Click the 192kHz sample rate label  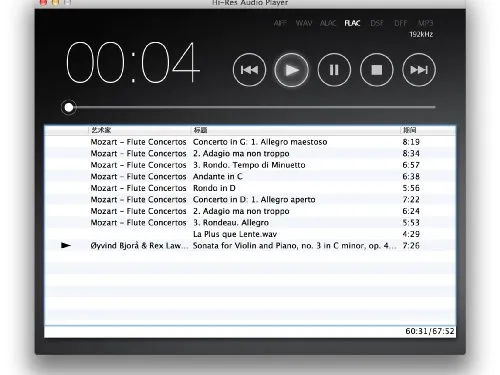click(x=421, y=34)
